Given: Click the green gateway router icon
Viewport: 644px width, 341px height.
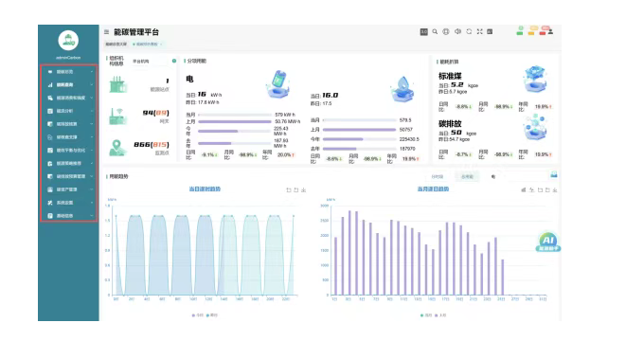Looking at the screenshot, I should (x=117, y=117).
